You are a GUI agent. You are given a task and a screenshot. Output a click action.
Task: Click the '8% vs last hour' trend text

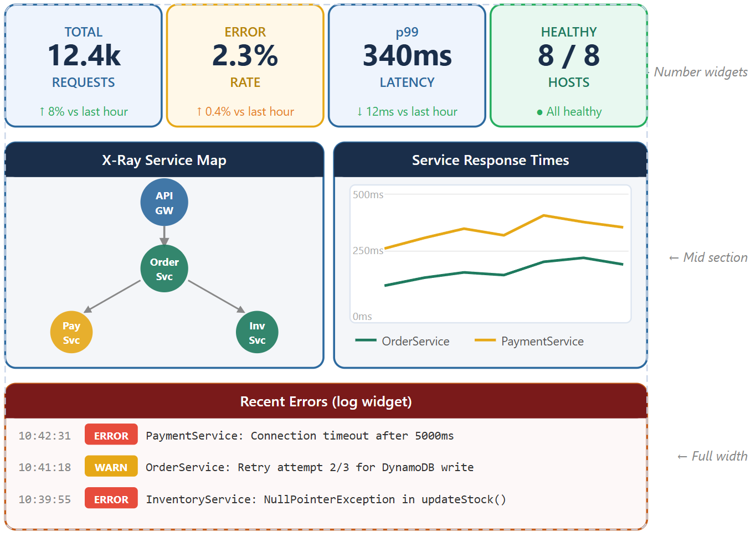[x=84, y=112]
